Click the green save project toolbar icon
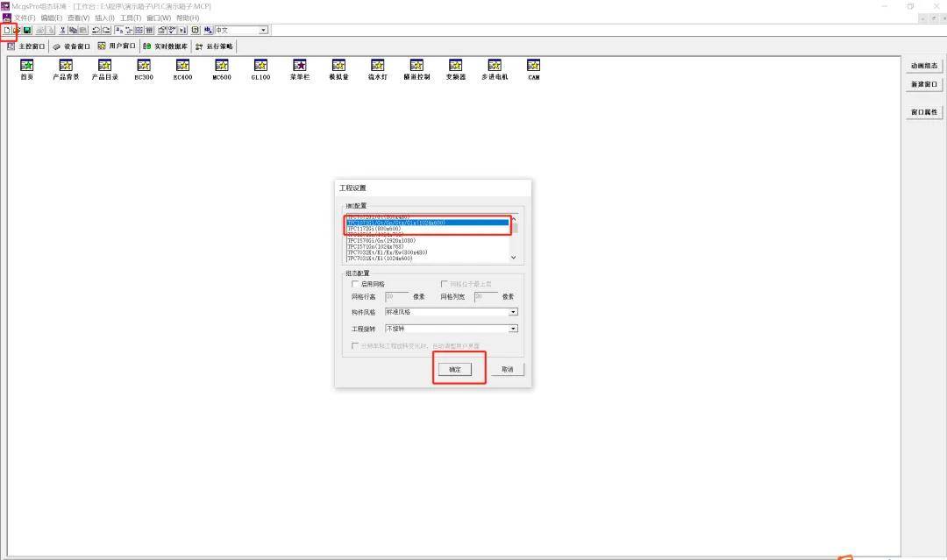The image size is (947, 560). 27,30
